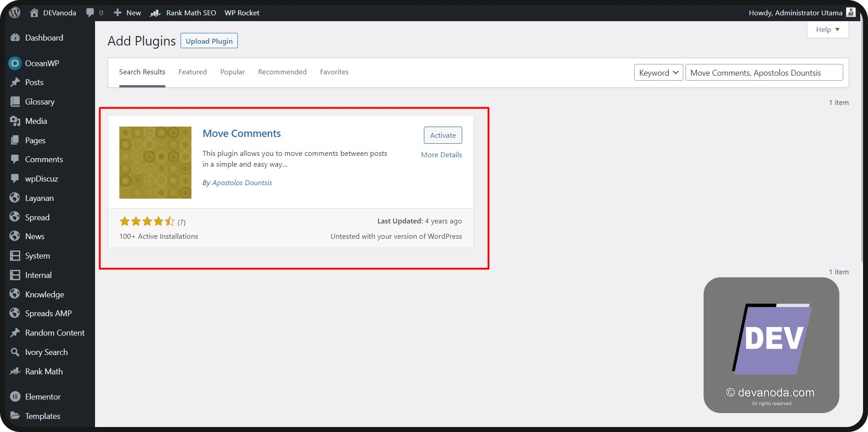Click the plugin search input field
868x432 pixels.
(x=764, y=73)
